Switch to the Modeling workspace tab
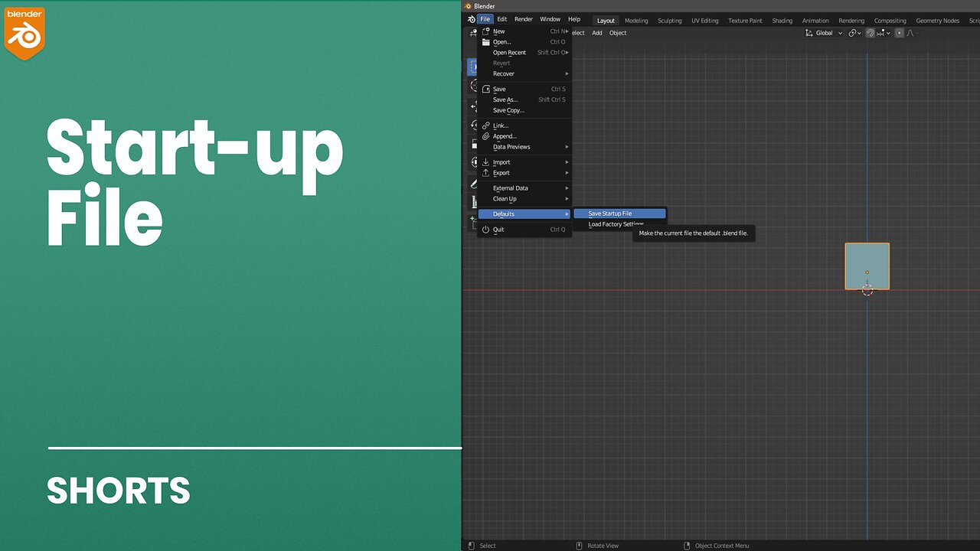980x551 pixels. (636, 21)
